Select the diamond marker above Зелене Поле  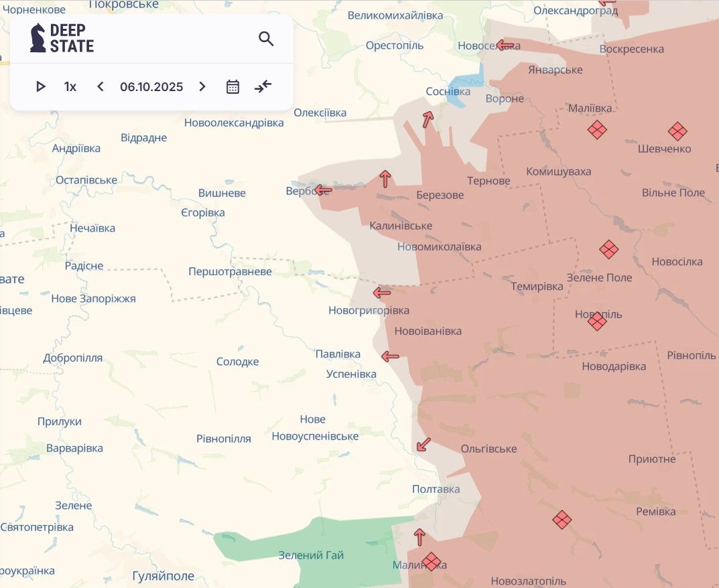pyautogui.click(x=608, y=250)
